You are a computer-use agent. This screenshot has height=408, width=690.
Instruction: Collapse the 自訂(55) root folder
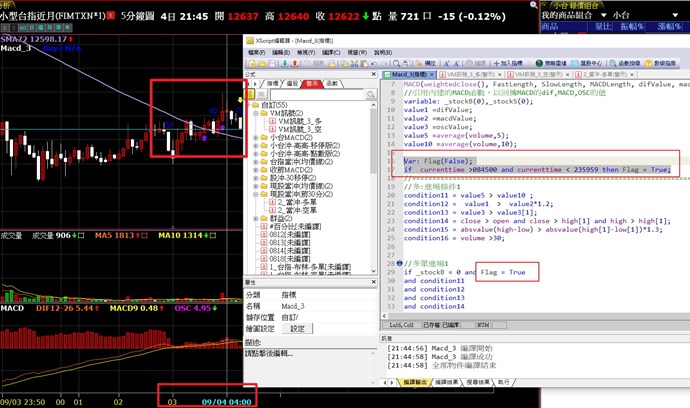click(x=249, y=103)
